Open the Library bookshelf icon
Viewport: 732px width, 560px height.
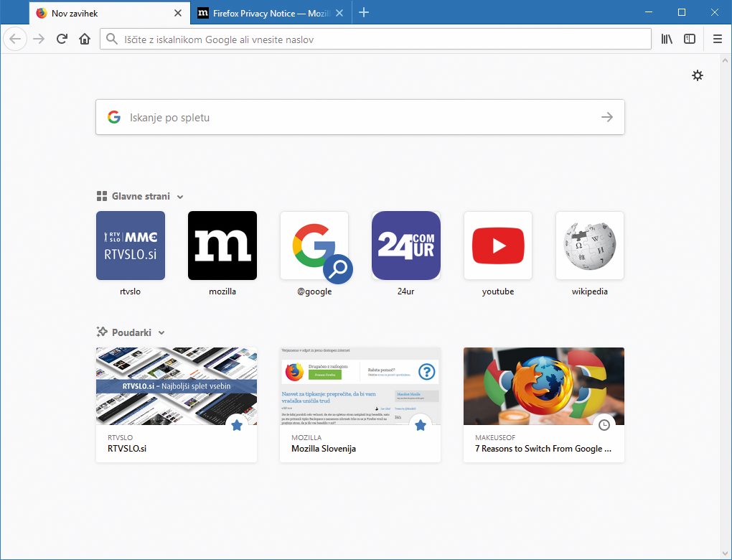(667, 39)
